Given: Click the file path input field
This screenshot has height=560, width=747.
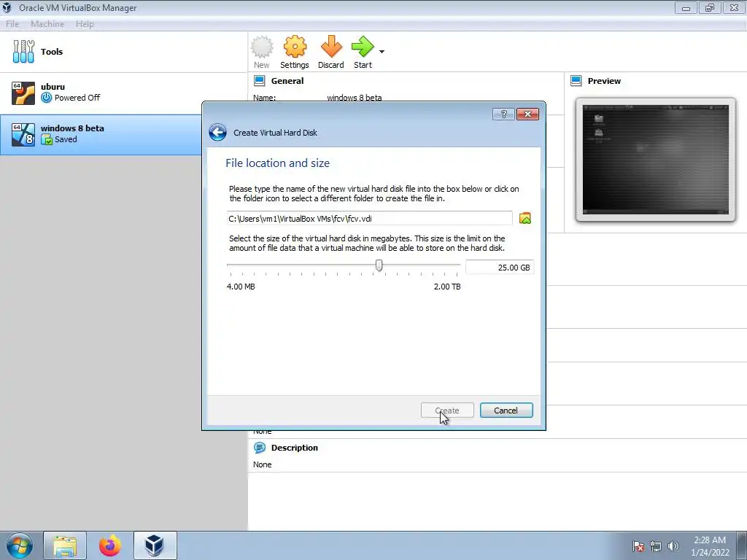Looking at the screenshot, I should (x=369, y=219).
